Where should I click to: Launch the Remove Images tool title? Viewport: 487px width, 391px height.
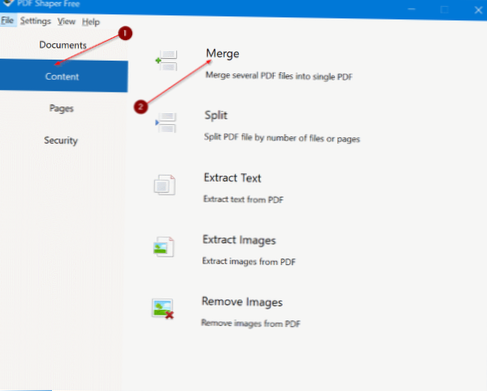[242, 302]
